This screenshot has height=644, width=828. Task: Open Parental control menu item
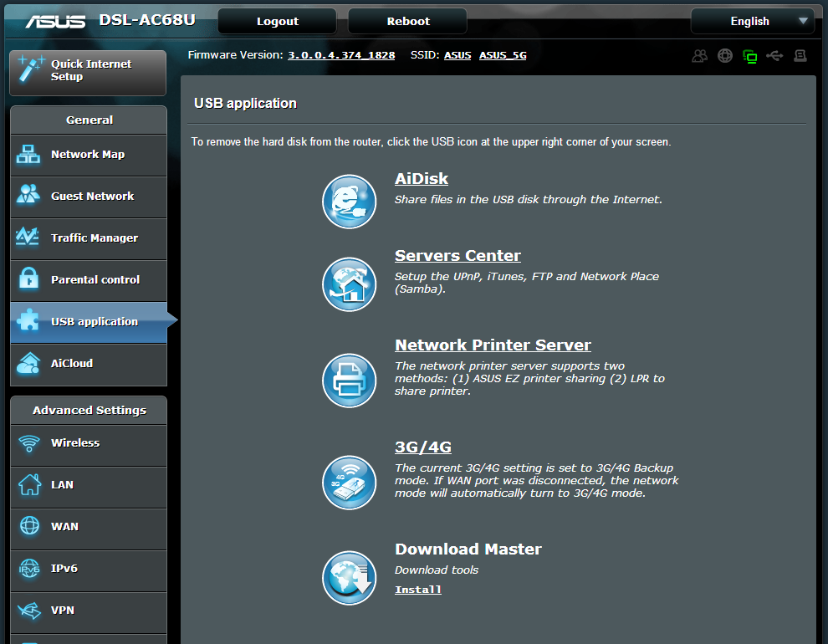89,280
